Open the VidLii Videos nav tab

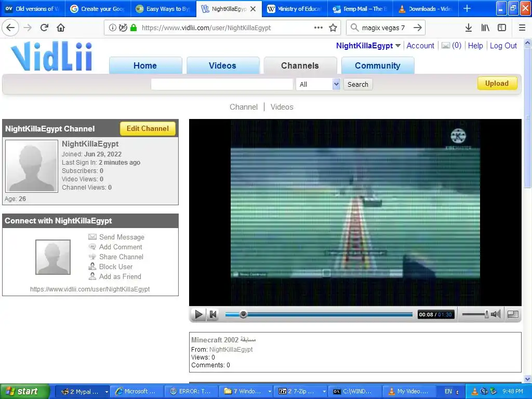tap(222, 65)
